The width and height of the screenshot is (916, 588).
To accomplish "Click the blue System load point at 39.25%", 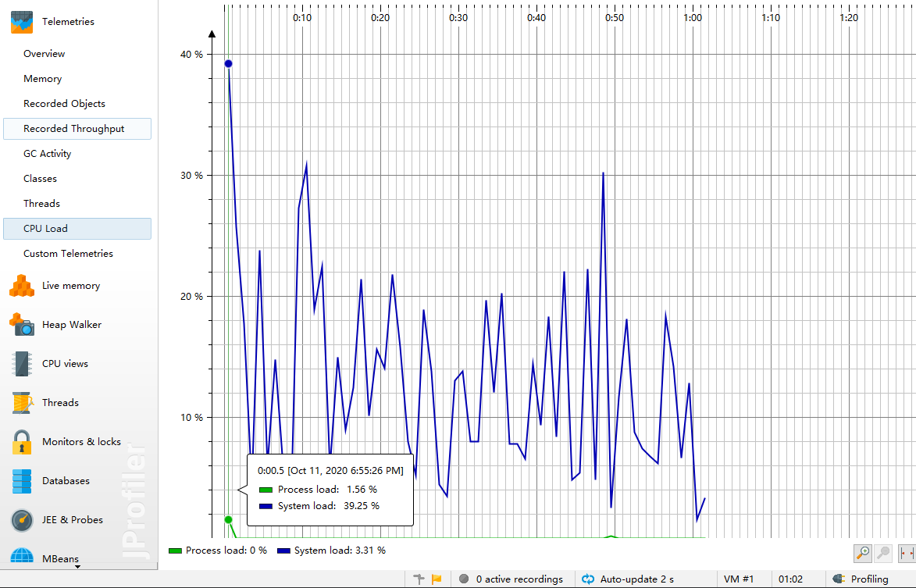I will pos(228,63).
